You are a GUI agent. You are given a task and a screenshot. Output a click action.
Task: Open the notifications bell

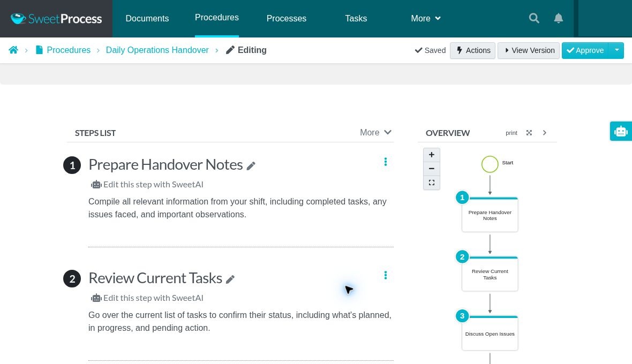pyautogui.click(x=558, y=18)
